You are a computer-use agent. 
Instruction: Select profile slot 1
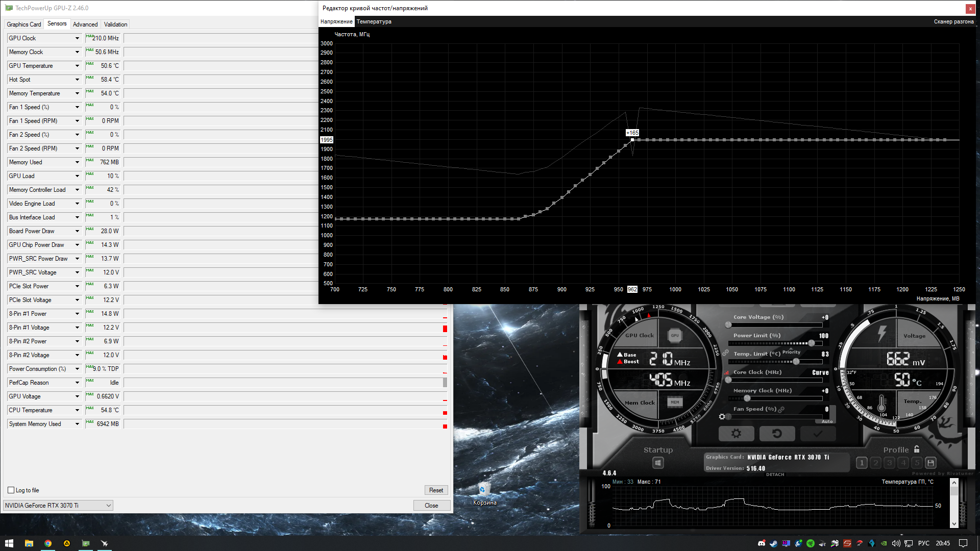(862, 463)
